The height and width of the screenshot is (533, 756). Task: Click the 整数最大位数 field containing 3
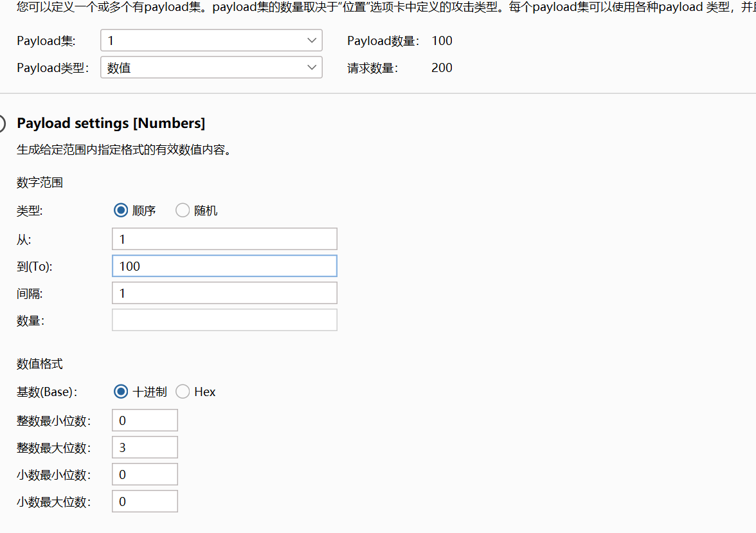pos(145,447)
